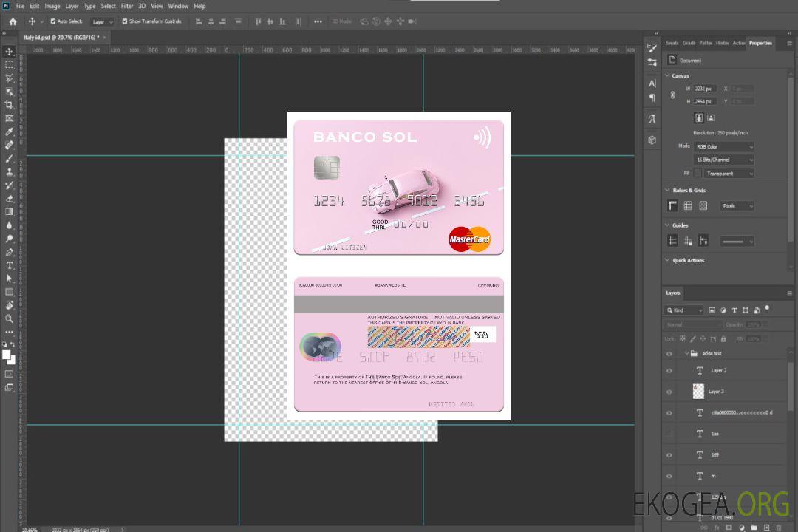Collapse the edite text layer group
The image size is (798, 532).
tap(685, 354)
